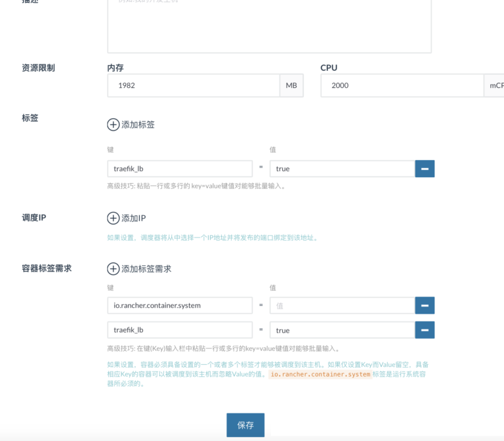
Task: Click the 高级技巧 hint under host labels
Action: pyautogui.click(x=196, y=186)
